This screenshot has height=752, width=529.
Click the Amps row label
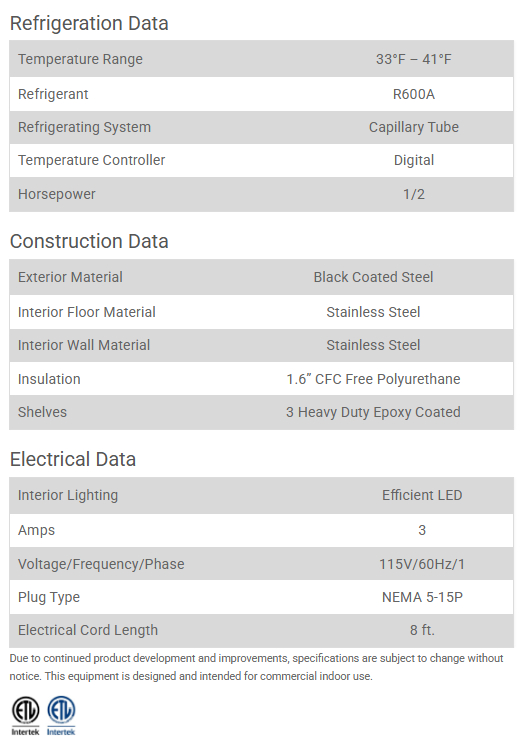point(36,530)
